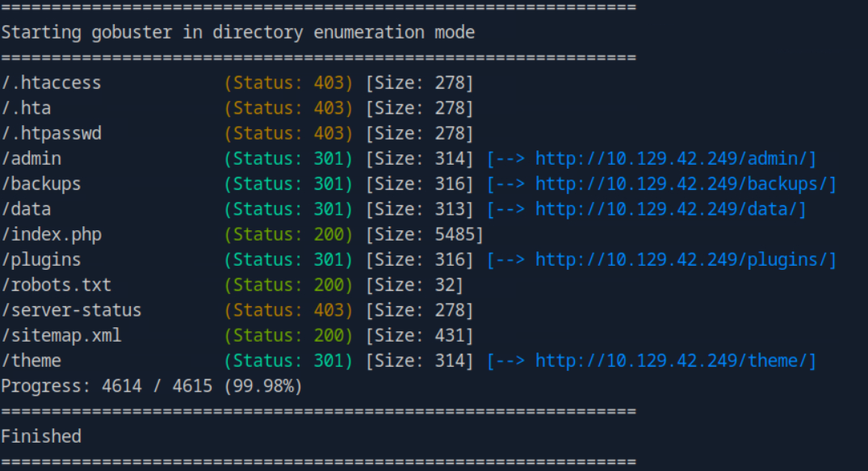The image size is (868, 471).
Task: Open the backups redirect URL link
Action: [685, 184]
